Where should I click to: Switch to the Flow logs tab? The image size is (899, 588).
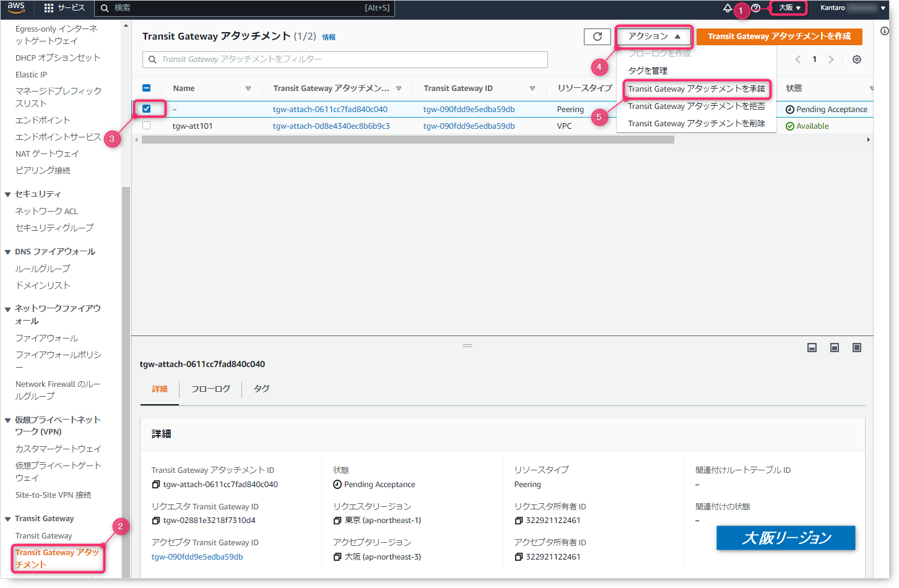211,389
